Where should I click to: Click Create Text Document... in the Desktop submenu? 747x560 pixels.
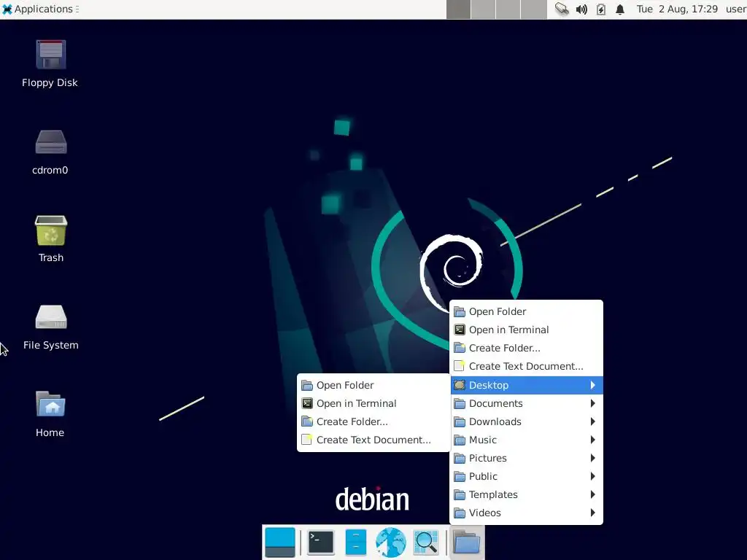tap(373, 440)
